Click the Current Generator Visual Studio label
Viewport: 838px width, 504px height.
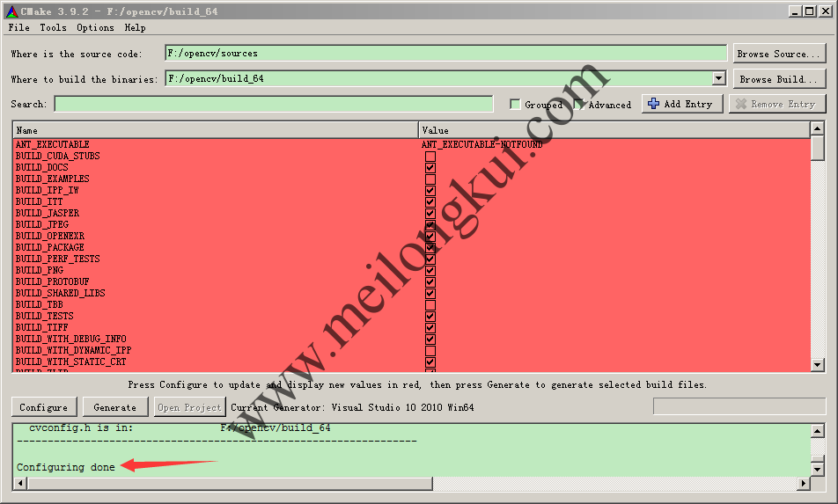(352, 407)
